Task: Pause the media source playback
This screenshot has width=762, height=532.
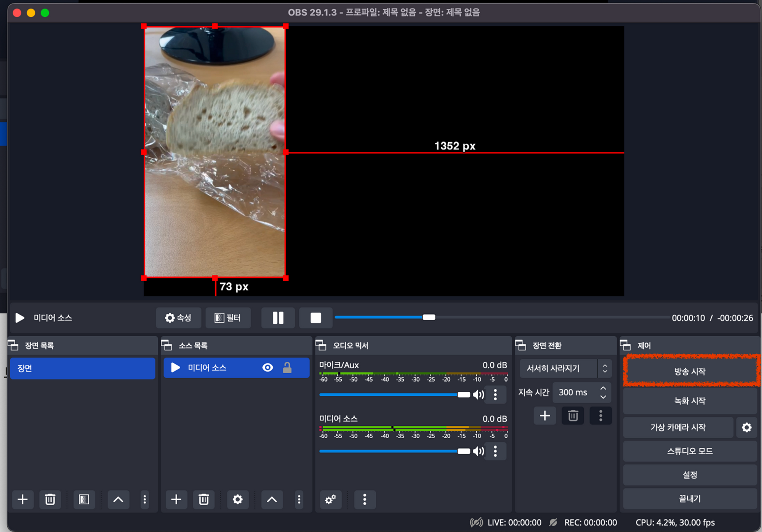Action: [x=278, y=318]
